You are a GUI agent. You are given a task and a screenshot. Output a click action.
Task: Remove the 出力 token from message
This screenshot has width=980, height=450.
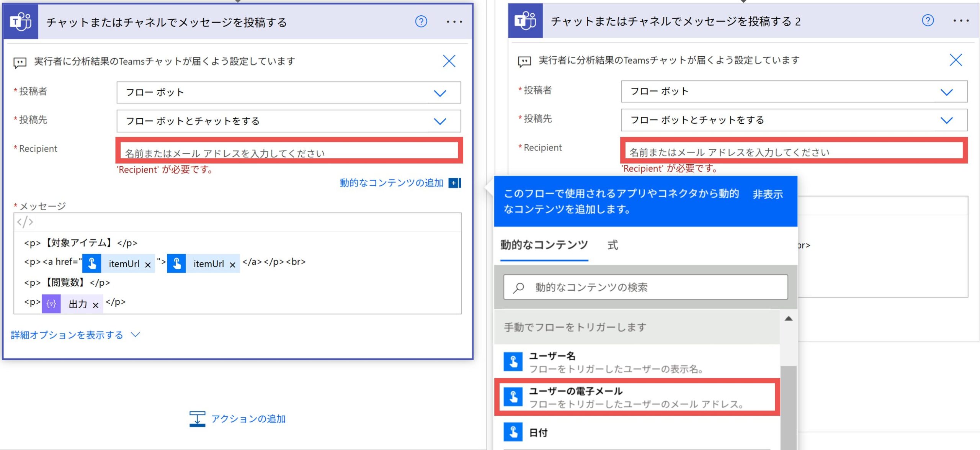(x=96, y=305)
